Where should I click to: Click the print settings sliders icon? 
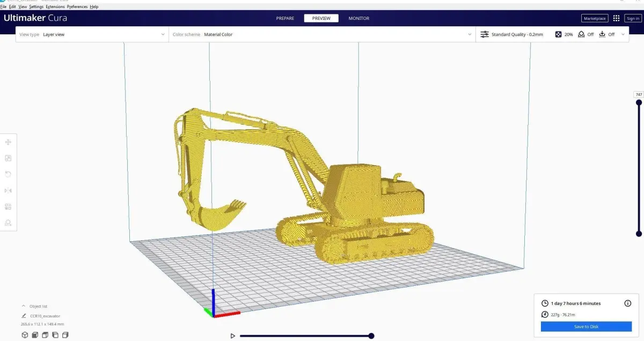[x=485, y=34]
